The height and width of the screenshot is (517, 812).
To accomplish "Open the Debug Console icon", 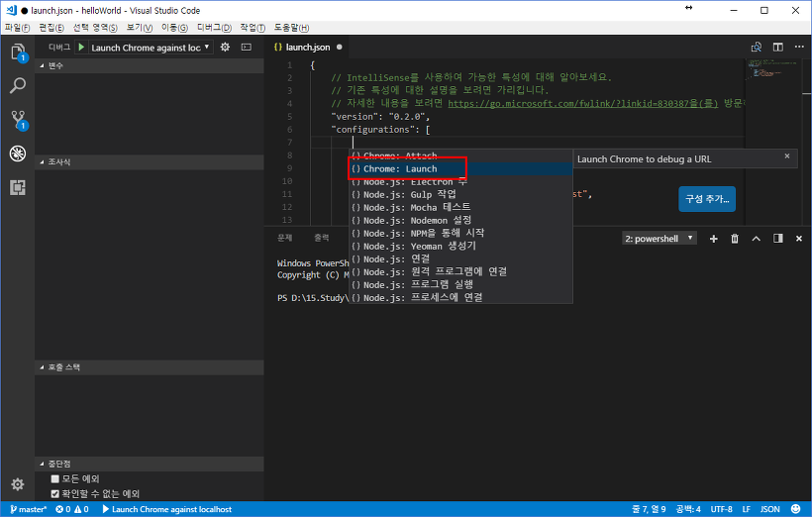I will coord(247,48).
